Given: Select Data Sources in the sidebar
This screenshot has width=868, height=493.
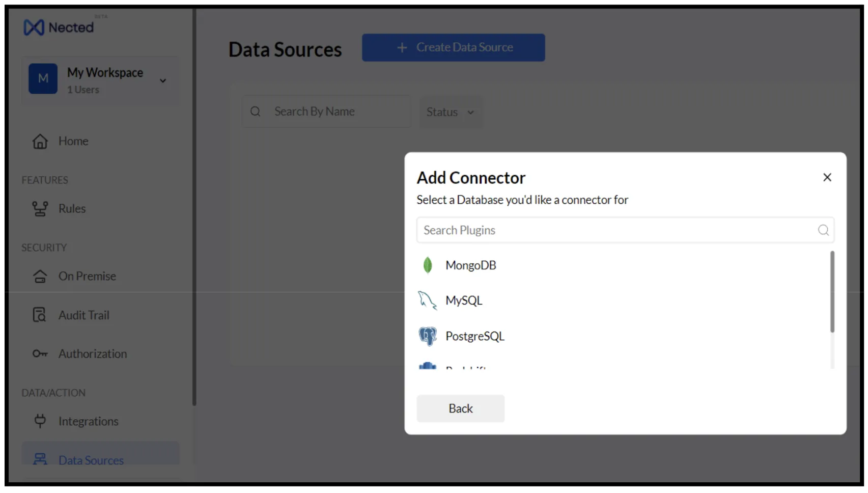Looking at the screenshot, I should pos(101,454).
